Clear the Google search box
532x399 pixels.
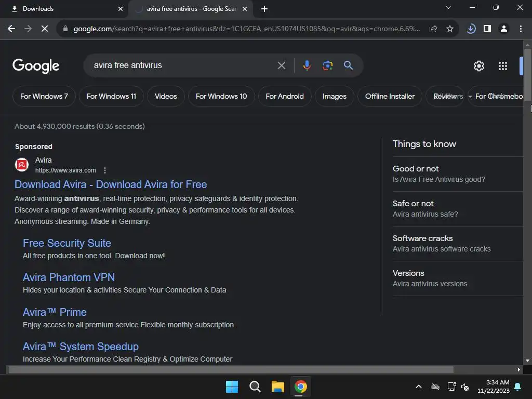(x=281, y=65)
